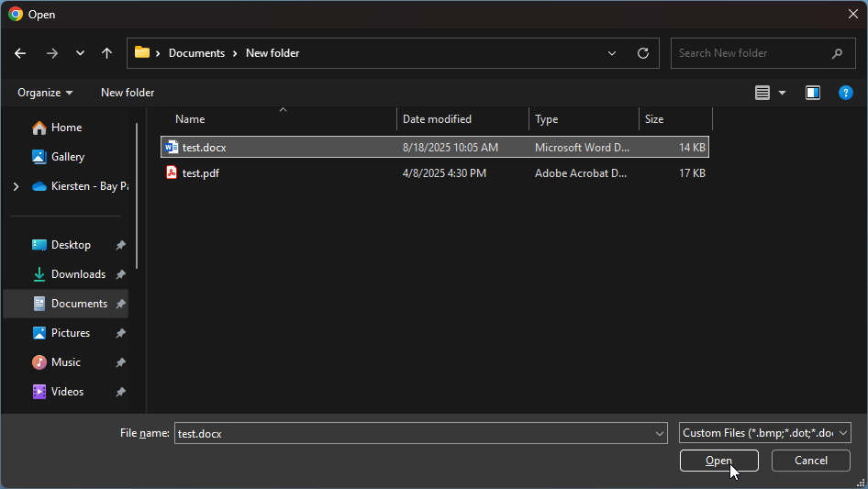The height and width of the screenshot is (489, 868).
Task: Click the search magnifier icon
Action: [x=837, y=53]
